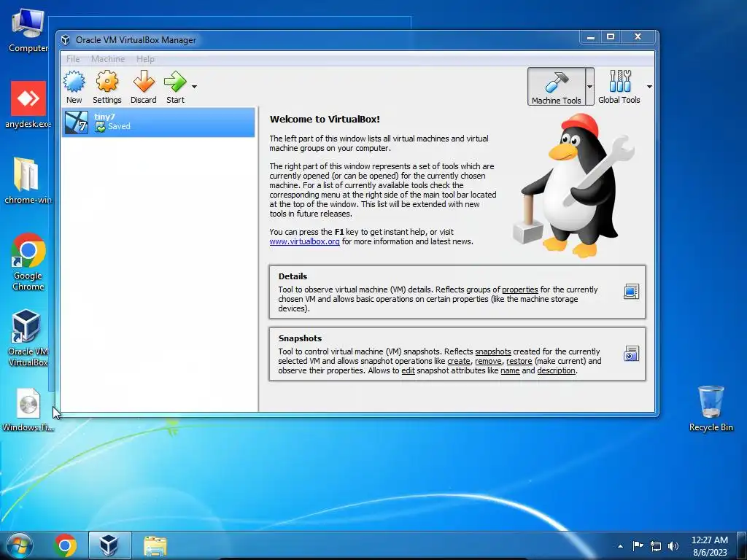The height and width of the screenshot is (560, 747).
Task: Click the edit link in Snapshots
Action: click(x=409, y=370)
